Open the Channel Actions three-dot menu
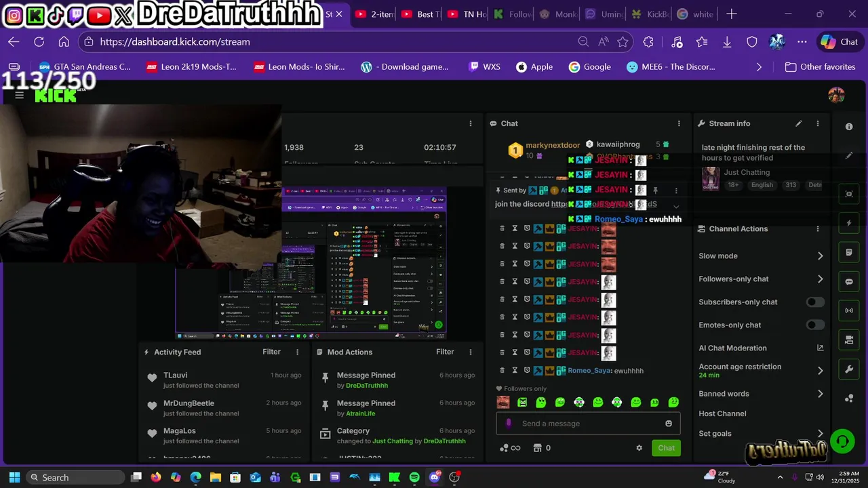 point(818,229)
